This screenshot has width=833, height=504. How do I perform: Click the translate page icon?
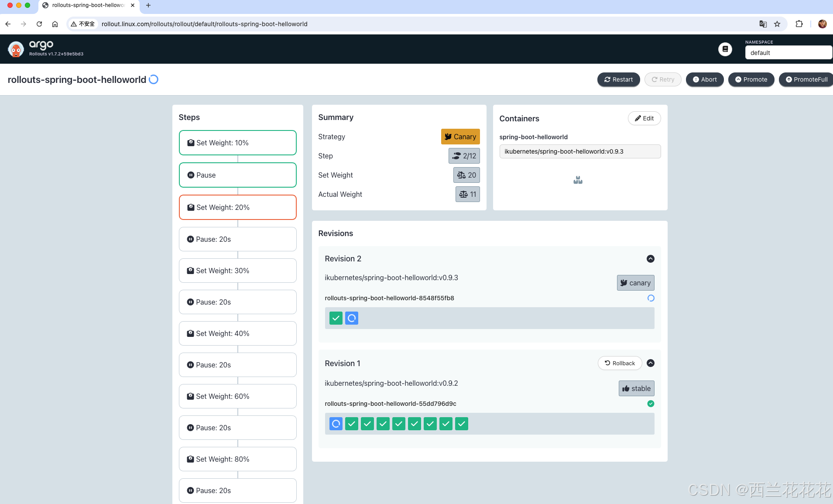pos(763,24)
